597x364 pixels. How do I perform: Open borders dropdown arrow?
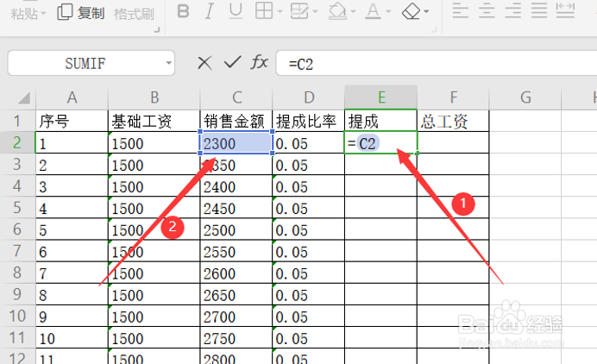(x=280, y=11)
